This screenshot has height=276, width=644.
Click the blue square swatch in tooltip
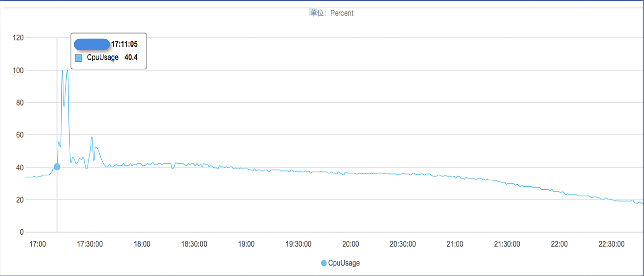pos(78,58)
